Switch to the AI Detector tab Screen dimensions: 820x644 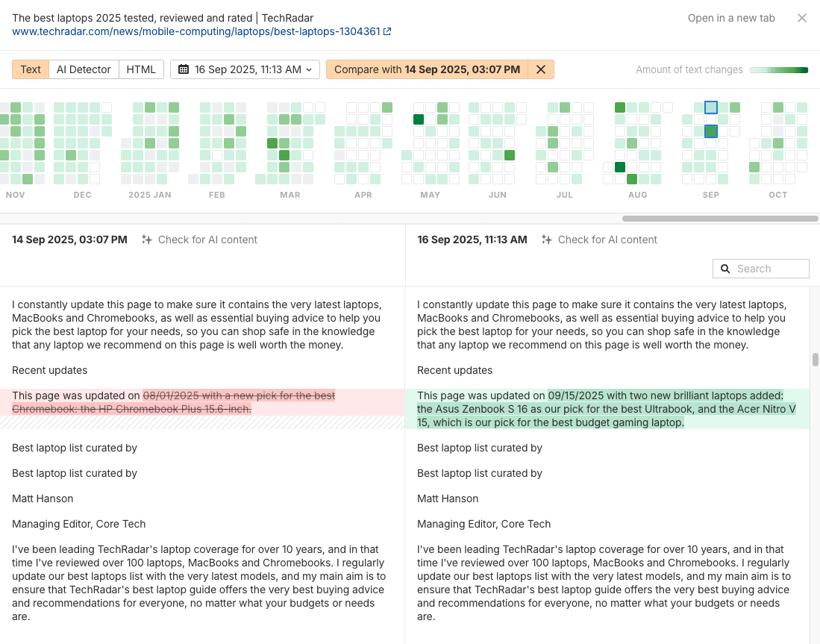84,69
